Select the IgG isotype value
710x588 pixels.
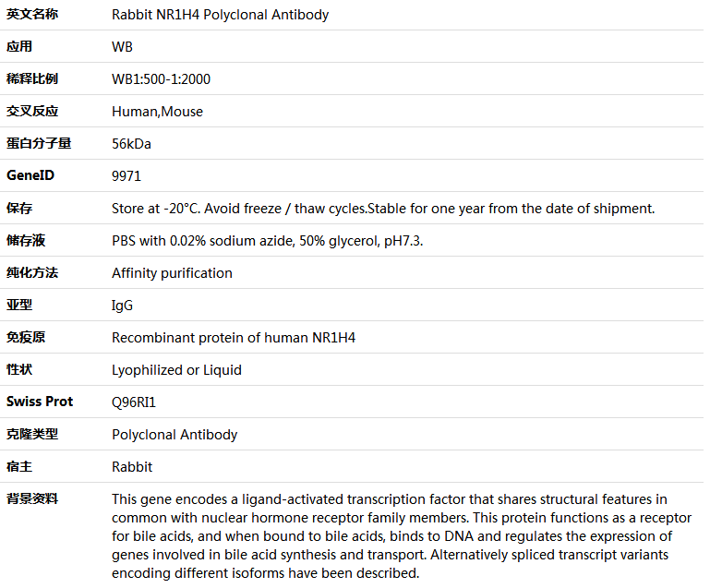pyautogui.click(x=122, y=306)
